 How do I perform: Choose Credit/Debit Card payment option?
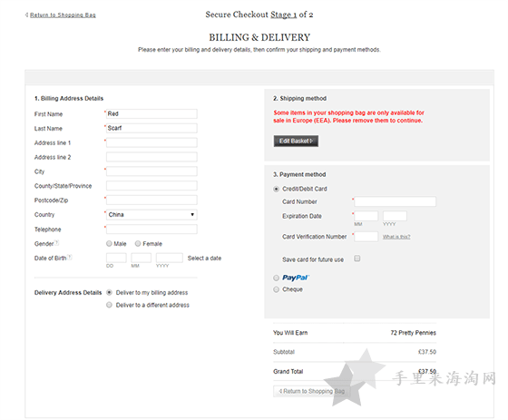276,189
